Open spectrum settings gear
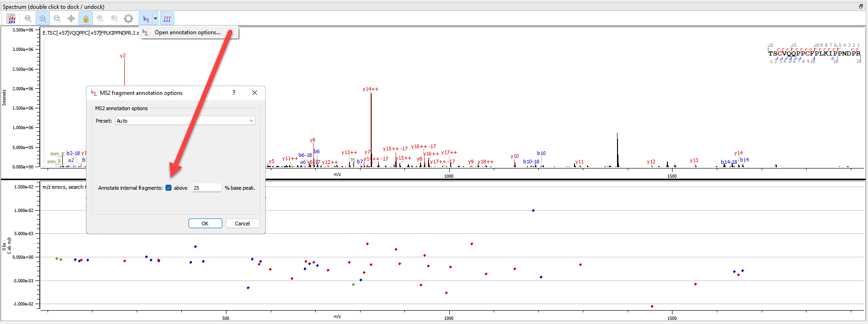This screenshot has height=324, width=868. [x=128, y=19]
